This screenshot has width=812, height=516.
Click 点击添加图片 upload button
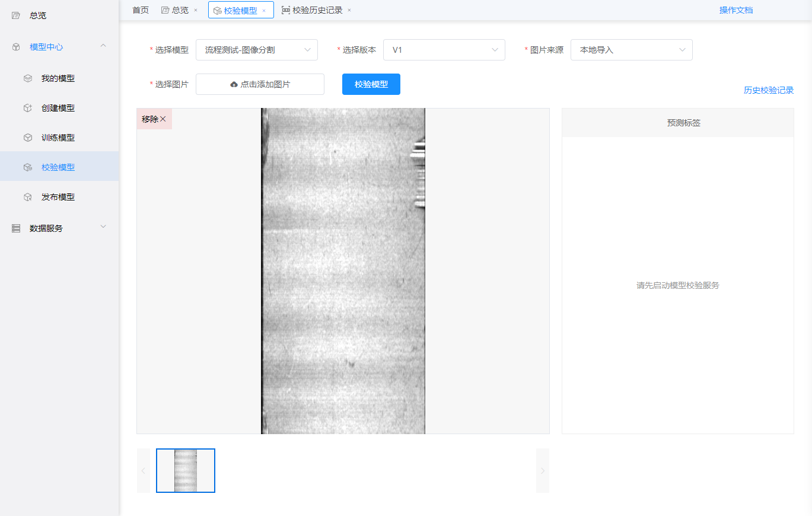260,84
